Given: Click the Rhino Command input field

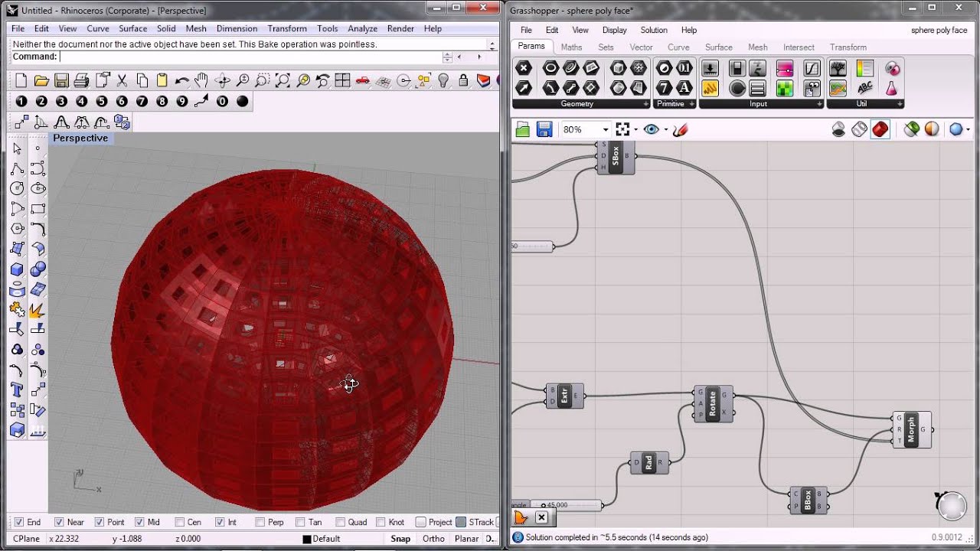Looking at the screenshot, I should click(252, 57).
